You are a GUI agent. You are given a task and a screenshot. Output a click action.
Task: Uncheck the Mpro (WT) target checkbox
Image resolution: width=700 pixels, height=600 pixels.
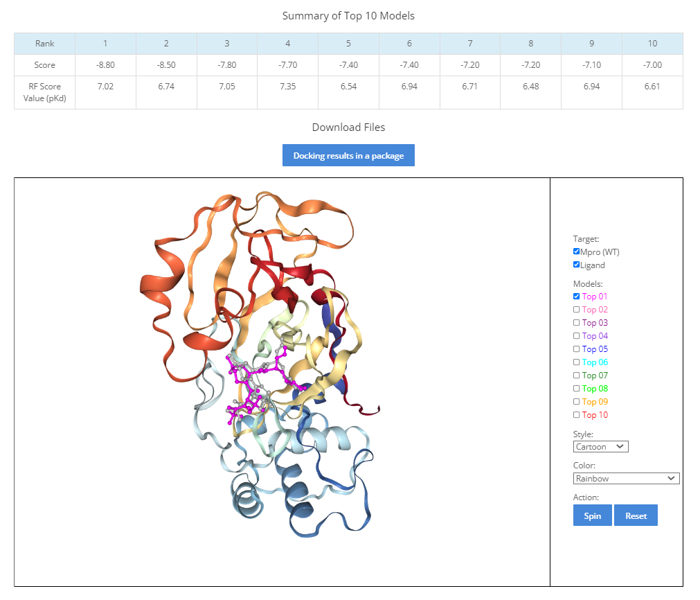coord(577,252)
